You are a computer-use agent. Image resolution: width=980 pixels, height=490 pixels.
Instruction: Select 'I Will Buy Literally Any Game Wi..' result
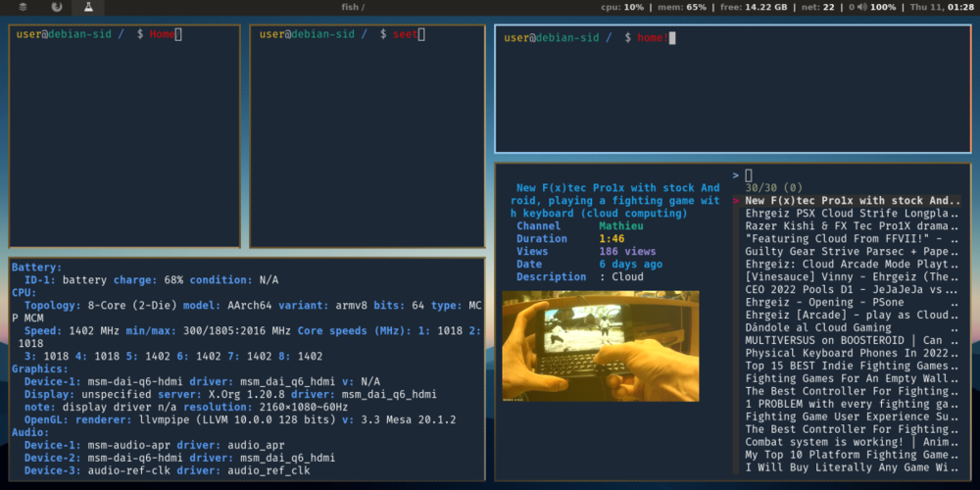click(852, 467)
